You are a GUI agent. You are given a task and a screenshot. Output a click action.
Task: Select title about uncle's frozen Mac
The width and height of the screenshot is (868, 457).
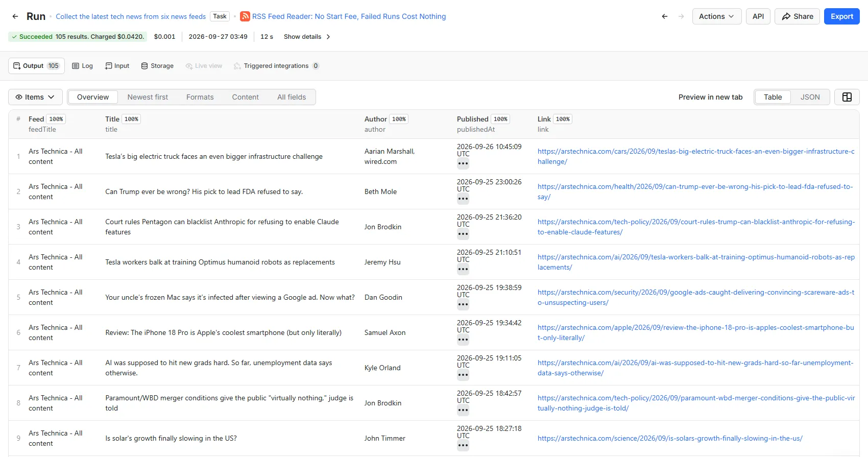click(x=230, y=297)
